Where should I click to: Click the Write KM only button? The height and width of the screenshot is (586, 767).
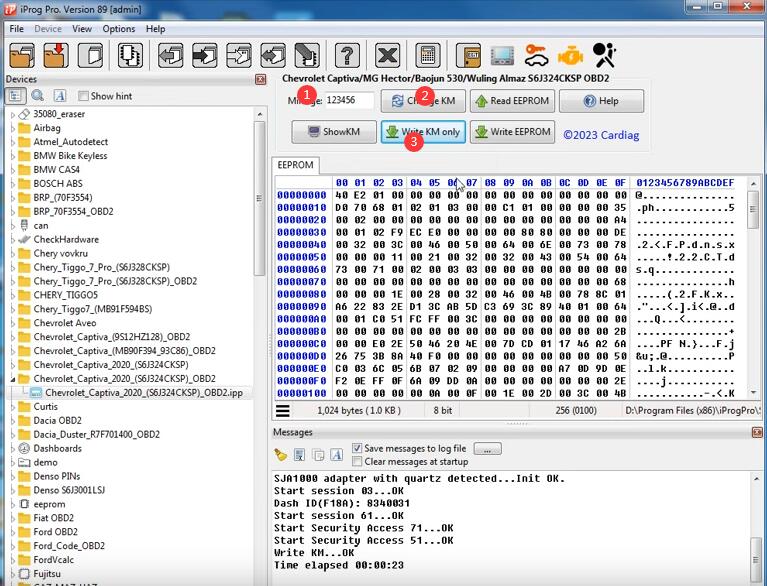click(x=423, y=132)
